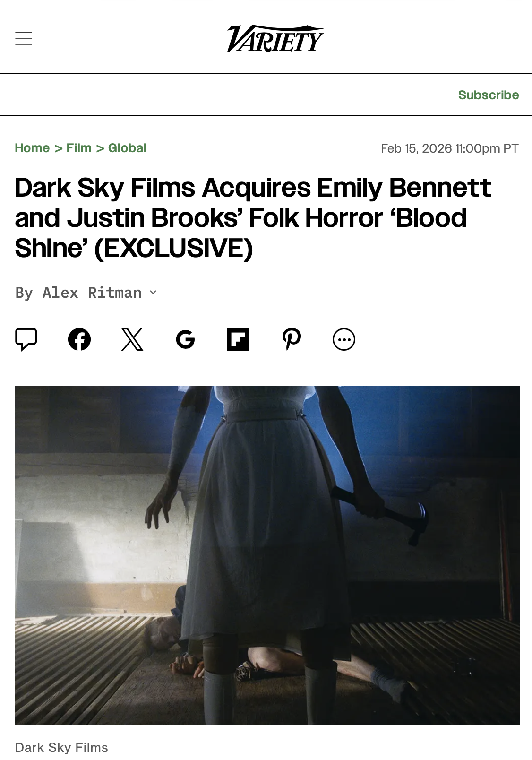The image size is (532, 760).
Task: Share the article on Facebook
Action: pos(79,339)
